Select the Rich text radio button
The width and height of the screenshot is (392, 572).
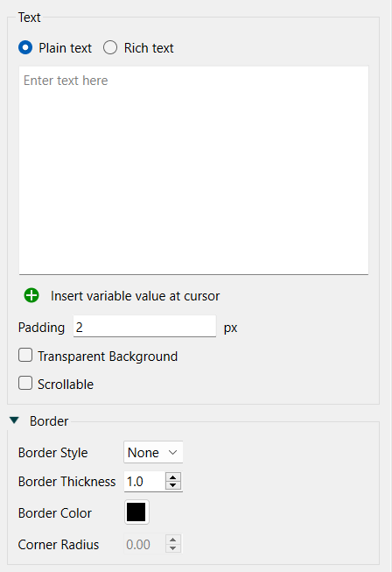click(110, 48)
